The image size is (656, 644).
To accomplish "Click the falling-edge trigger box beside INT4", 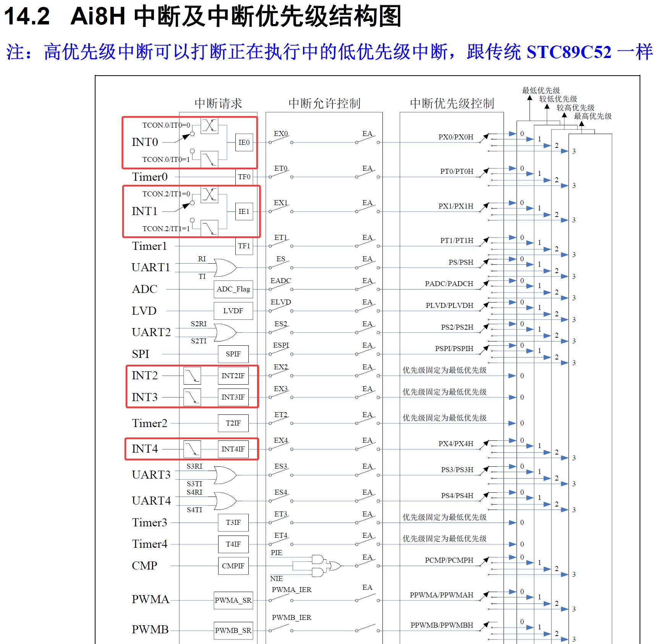I will pyautogui.click(x=192, y=449).
